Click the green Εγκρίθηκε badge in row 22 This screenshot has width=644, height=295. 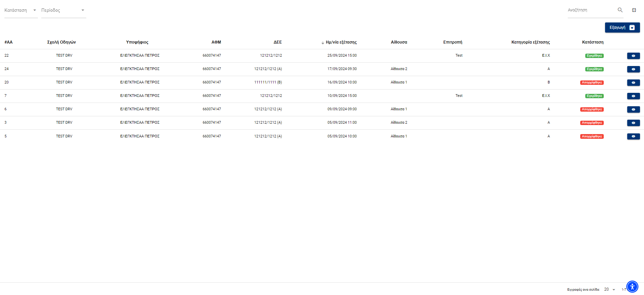[x=594, y=56]
